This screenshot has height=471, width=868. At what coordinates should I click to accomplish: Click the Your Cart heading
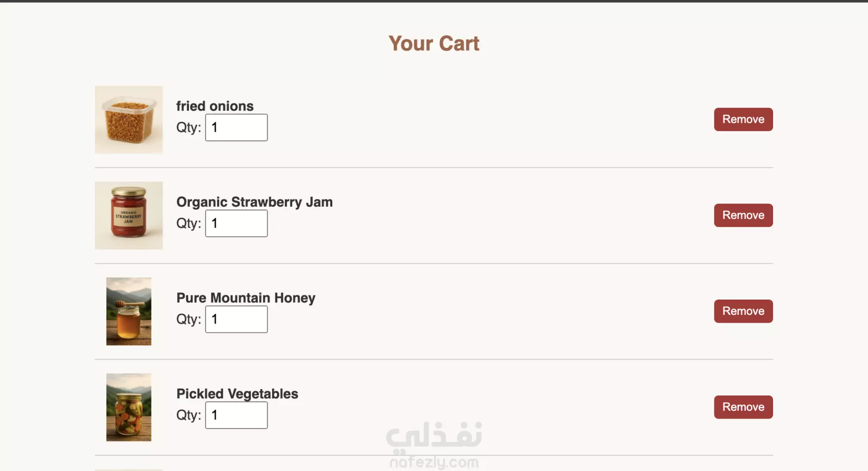point(434,43)
